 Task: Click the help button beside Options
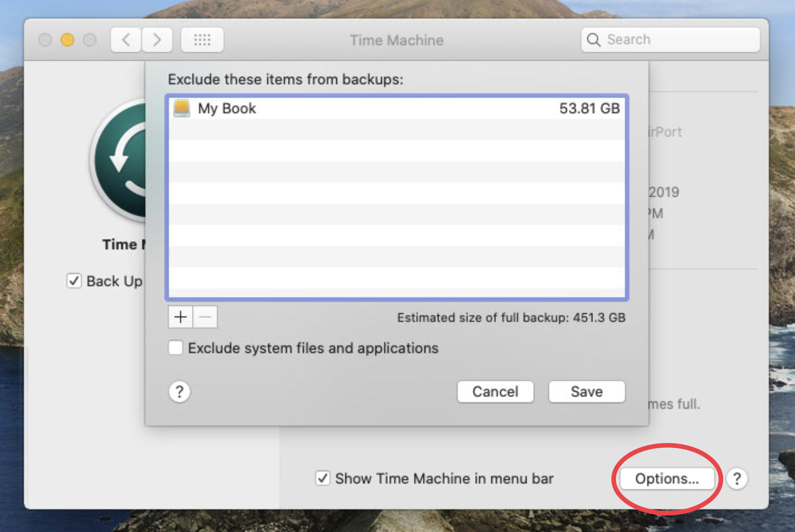(x=737, y=479)
